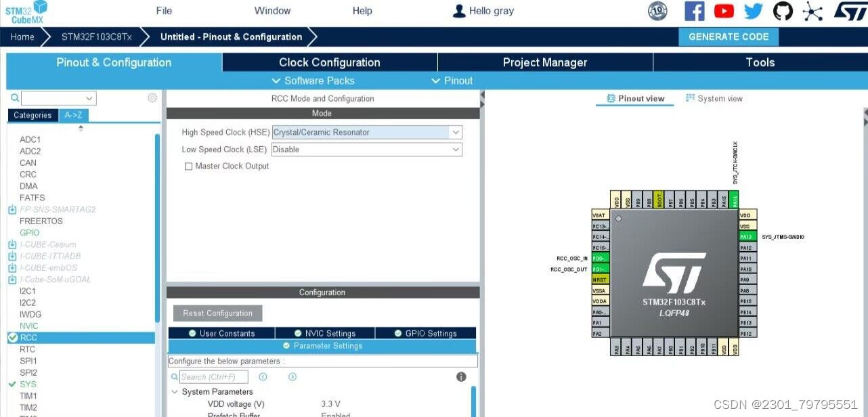Screen dimensions: 868x417
Task: Click green RCC_OSC_IN PD0 pin
Action: click(x=601, y=258)
